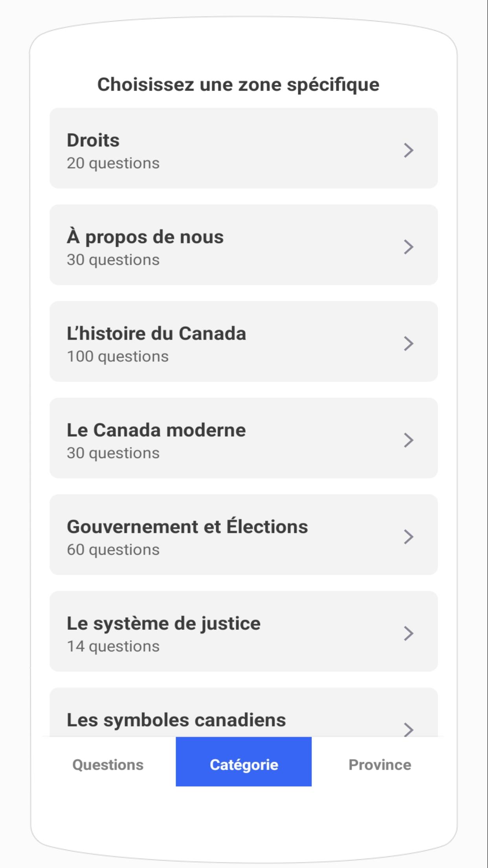The height and width of the screenshot is (868, 488).
Task: Tap the arrow beside Les symboles canadiens
Action: 409,729
